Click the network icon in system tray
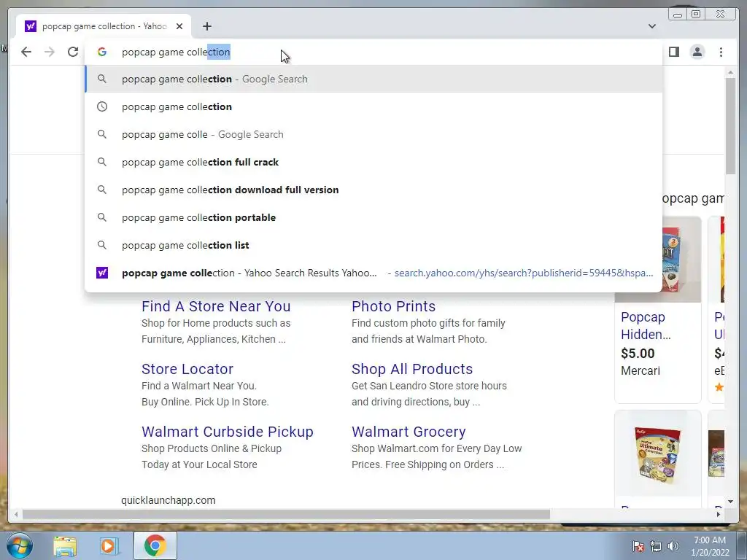Screen dimensions: 747x560 [656, 546]
